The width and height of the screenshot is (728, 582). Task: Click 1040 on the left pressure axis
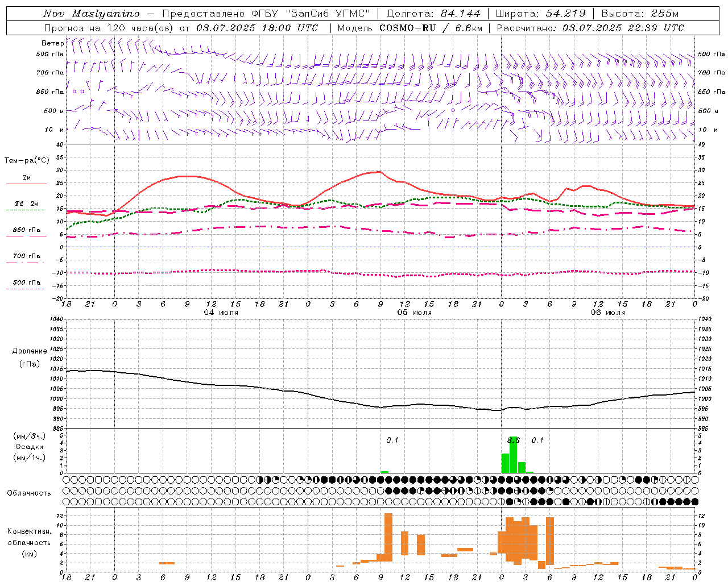point(57,319)
